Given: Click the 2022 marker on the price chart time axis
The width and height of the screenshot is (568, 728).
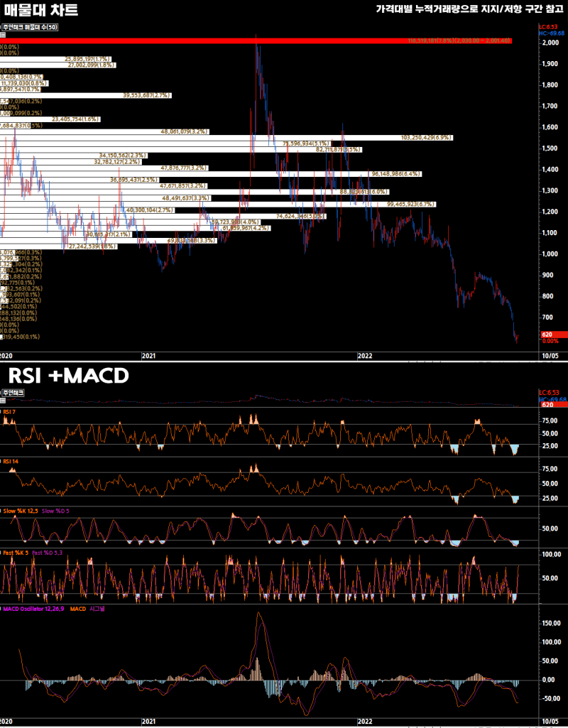Looking at the screenshot, I should (x=365, y=356).
